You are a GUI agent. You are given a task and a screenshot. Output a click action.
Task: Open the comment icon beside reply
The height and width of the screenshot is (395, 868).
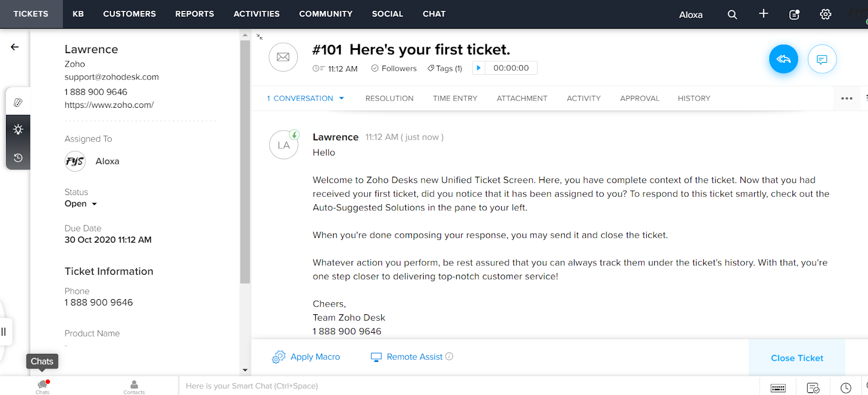coord(822,59)
